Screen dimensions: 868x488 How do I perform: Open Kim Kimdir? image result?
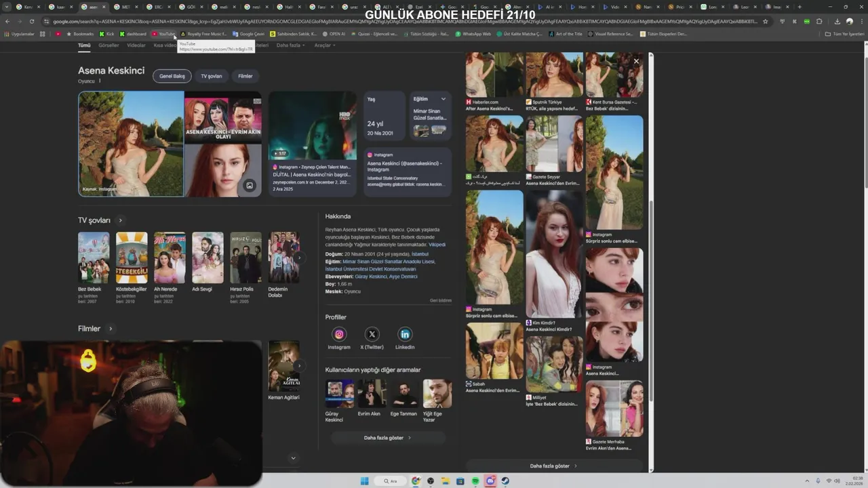(554, 260)
